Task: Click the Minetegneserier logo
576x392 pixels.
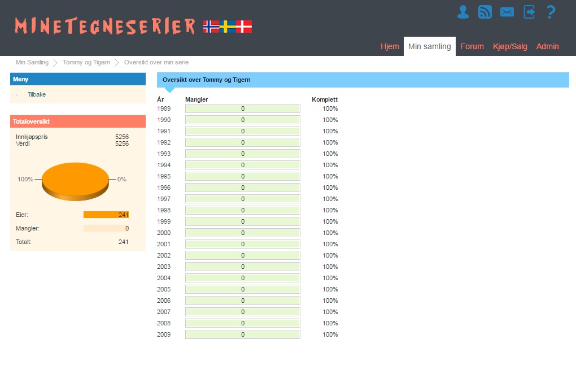Action: coord(104,27)
